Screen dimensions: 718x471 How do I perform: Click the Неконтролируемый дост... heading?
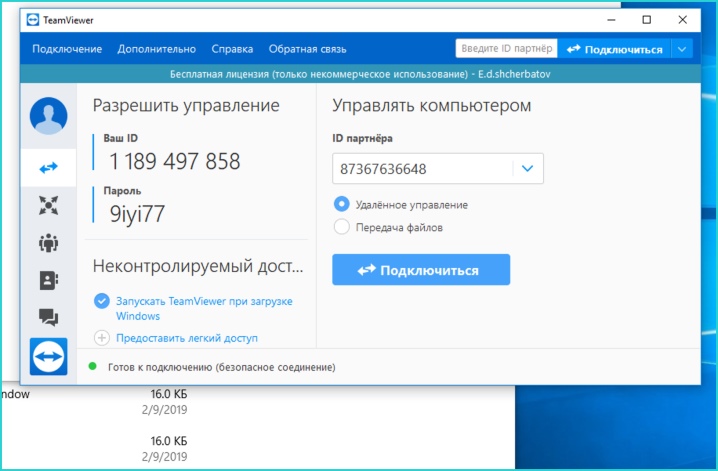[198, 266]
